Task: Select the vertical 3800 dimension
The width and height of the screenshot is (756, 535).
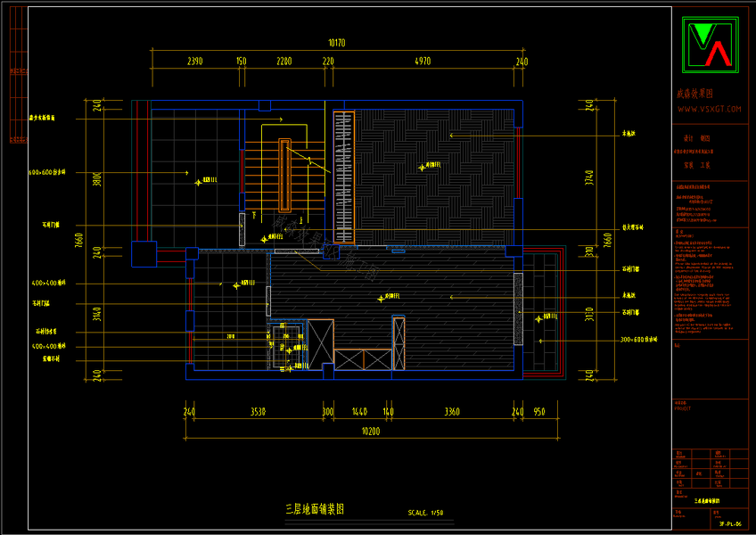Action: [x=97, y=179]
